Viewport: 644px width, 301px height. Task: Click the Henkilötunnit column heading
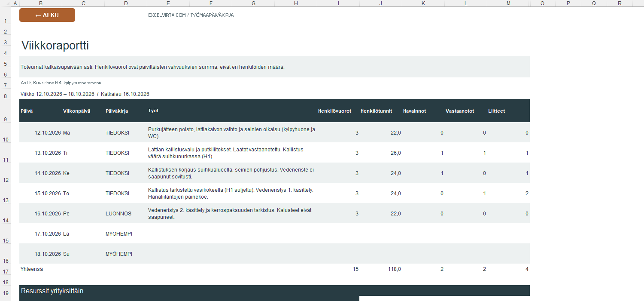pos(376,111)
